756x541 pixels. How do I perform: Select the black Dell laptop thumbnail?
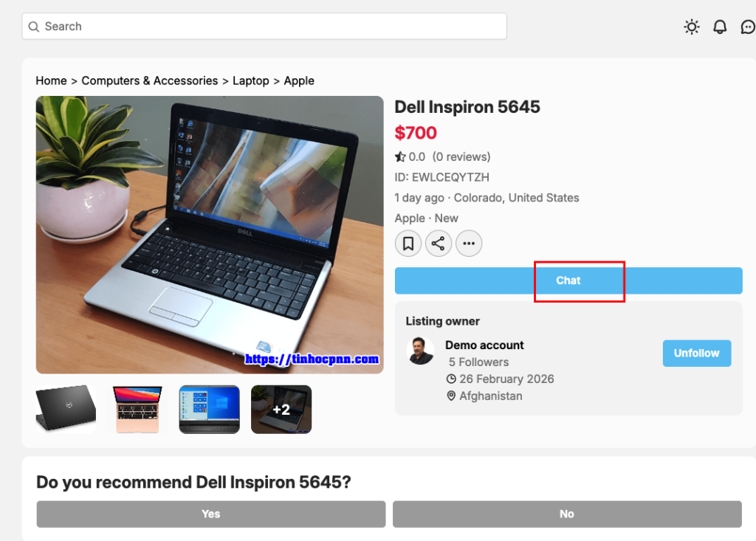pos(66,409)
